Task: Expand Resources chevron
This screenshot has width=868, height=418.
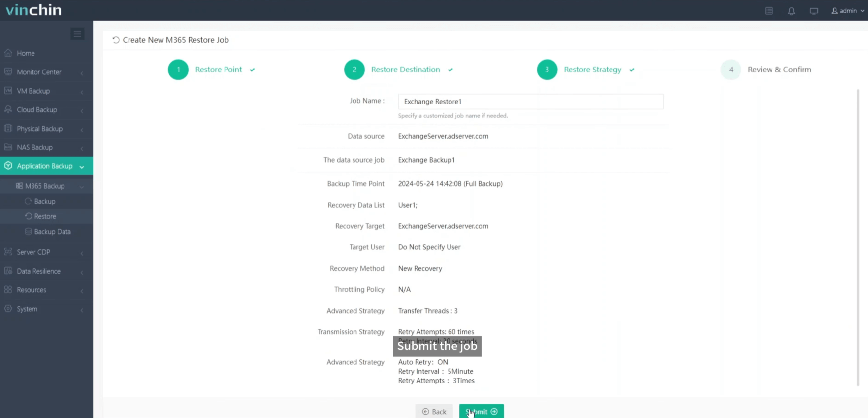Action: click(x=82, y=291)
